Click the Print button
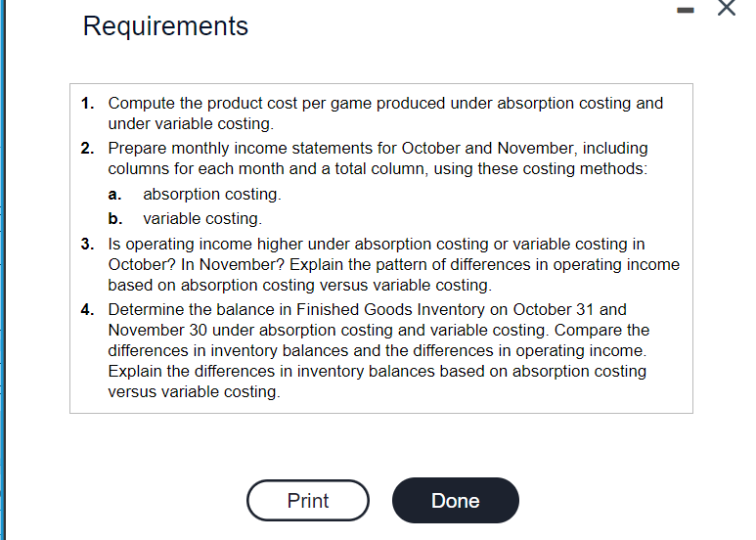The width and height of the screenshot is (756, 540). pyautogui.click(x=308, y=501)
